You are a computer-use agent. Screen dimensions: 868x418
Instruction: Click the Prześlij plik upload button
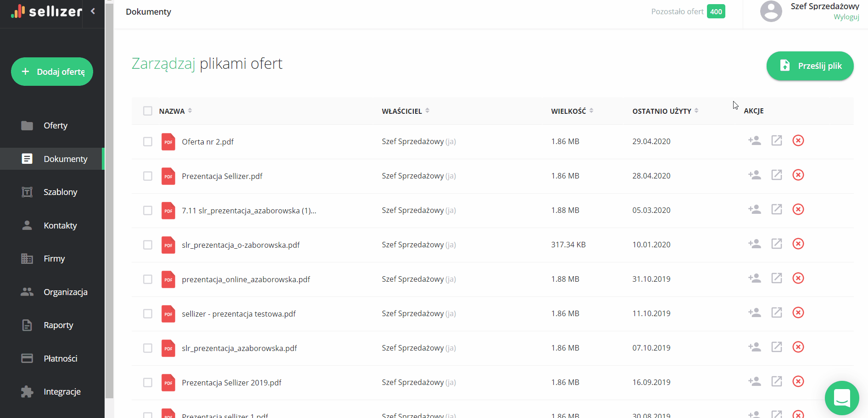tap(810, 66)
